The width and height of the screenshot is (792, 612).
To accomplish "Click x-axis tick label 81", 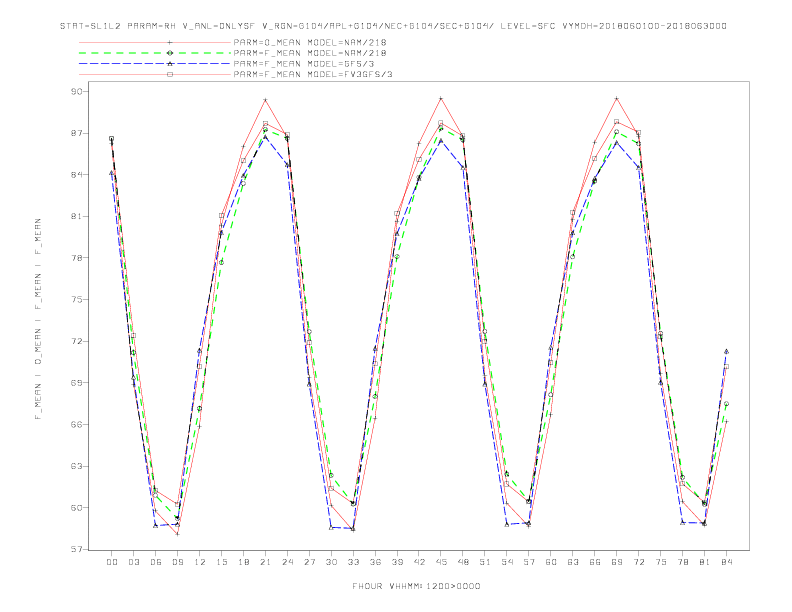I will 705,562.
